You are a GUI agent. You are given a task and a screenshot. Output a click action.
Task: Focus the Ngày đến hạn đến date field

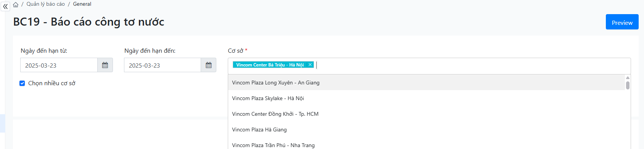163,65
